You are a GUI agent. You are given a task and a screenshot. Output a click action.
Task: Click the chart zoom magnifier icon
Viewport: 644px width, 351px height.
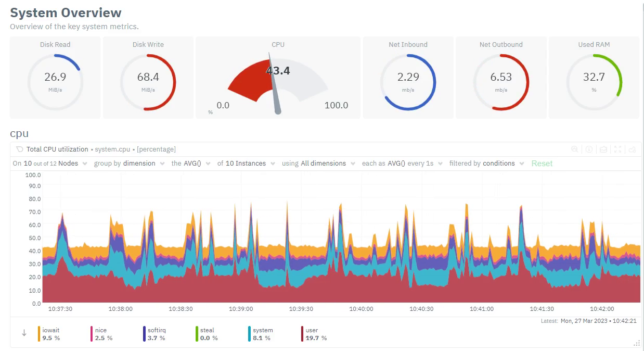(574, 149)
